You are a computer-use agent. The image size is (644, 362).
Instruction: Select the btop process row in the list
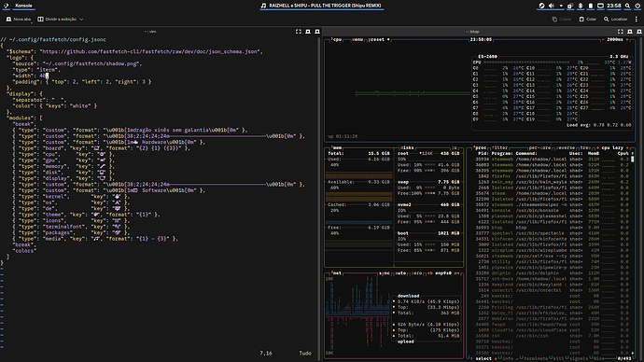point(552,228)
